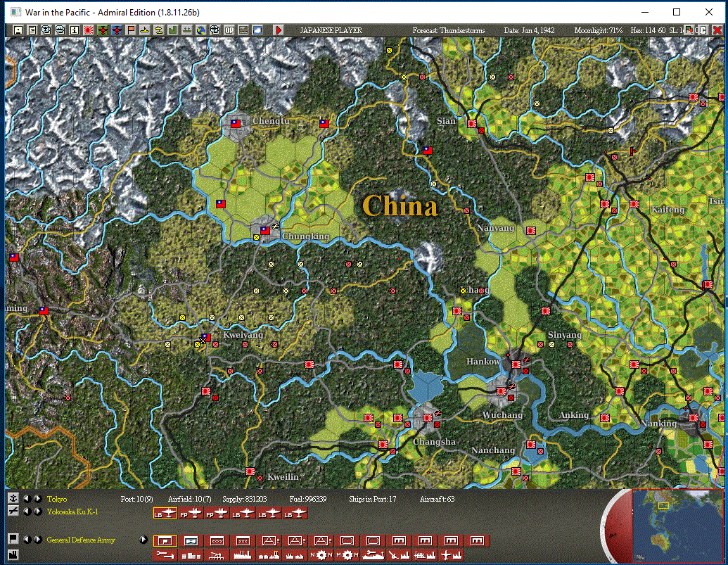Click the 'Ships in Port: 17' text

pos(372,499)
